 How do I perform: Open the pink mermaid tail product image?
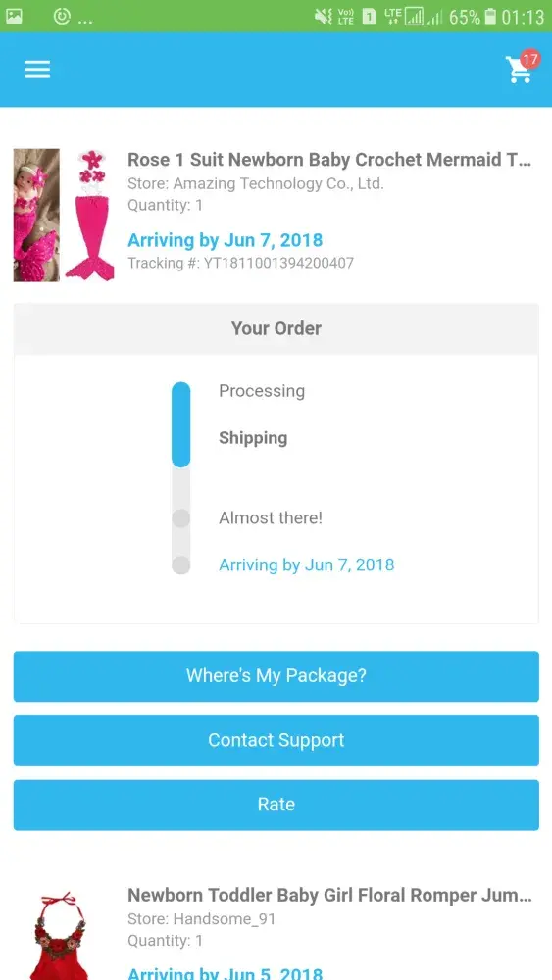[x=90, y=215]
